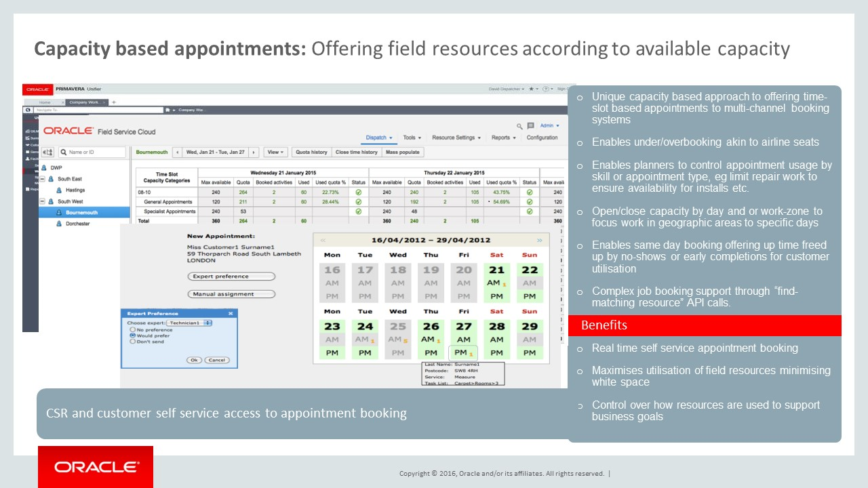The image size is (868, 488).
Task: Open the Choose expert Technician1 dropdown
Action: tap(189, 323)
